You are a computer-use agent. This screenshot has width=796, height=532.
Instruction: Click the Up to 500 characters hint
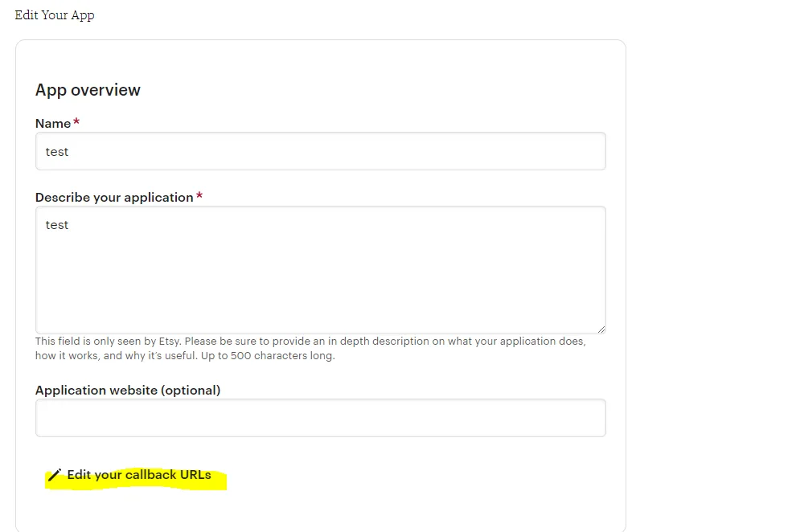pyautogui.click(x=268, y=355)
